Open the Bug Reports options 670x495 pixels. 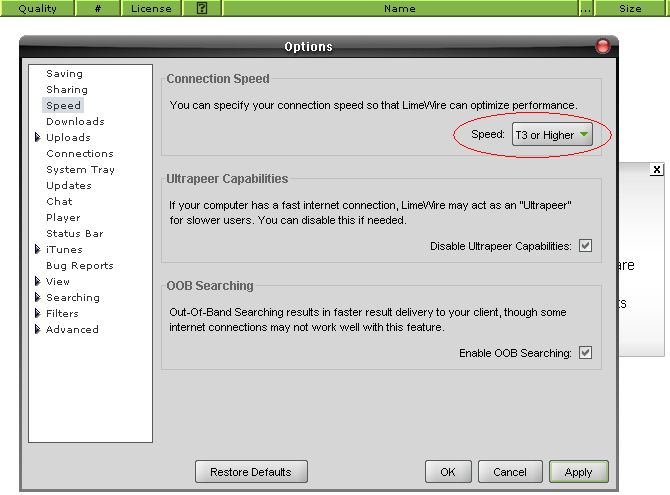click(79, 265)
